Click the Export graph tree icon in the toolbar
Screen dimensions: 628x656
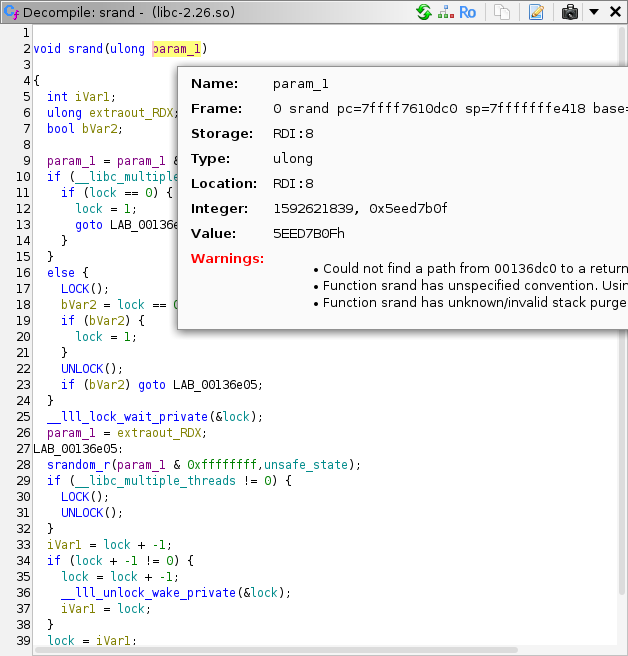(x=444, y=12)
